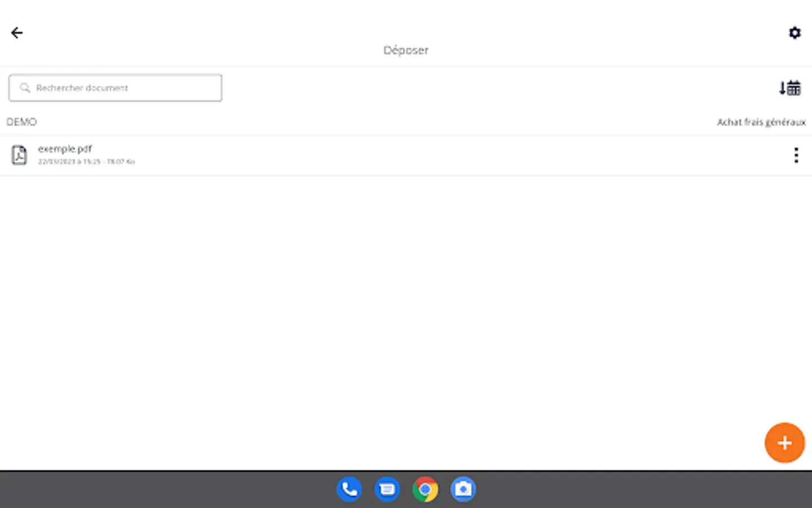
Task: Focus the Rechercher document search field
Action: [116, 88]
